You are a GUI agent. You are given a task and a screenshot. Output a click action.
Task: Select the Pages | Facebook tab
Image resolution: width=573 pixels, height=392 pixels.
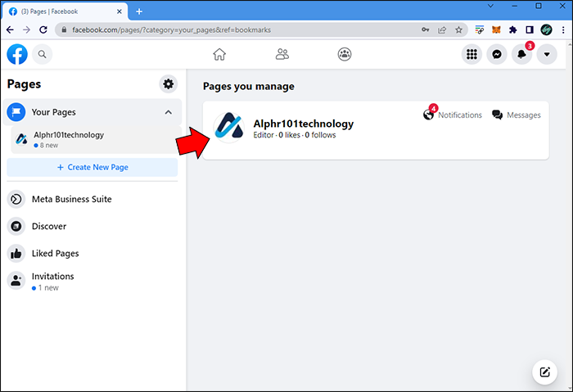point(65,11)
